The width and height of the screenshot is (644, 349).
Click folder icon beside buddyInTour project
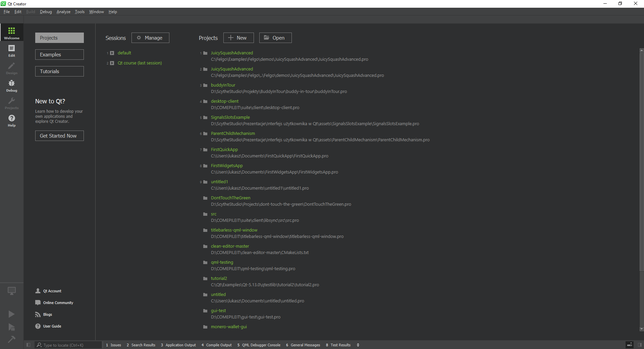(x=205, y=85)
